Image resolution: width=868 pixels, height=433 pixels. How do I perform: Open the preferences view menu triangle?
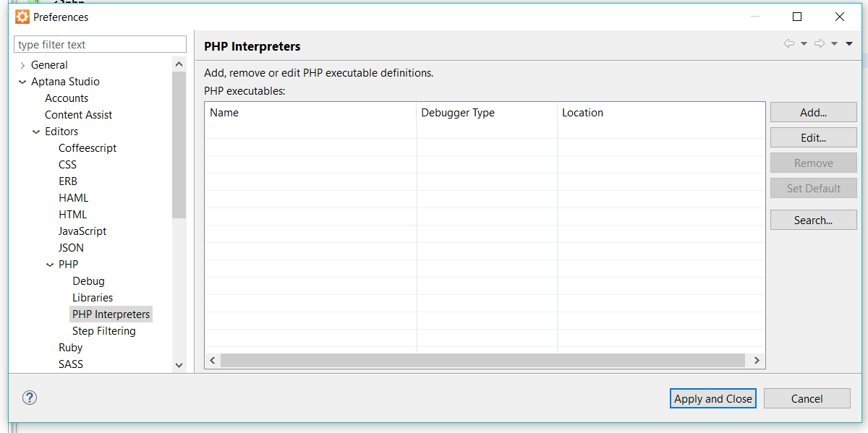[849, 44]
